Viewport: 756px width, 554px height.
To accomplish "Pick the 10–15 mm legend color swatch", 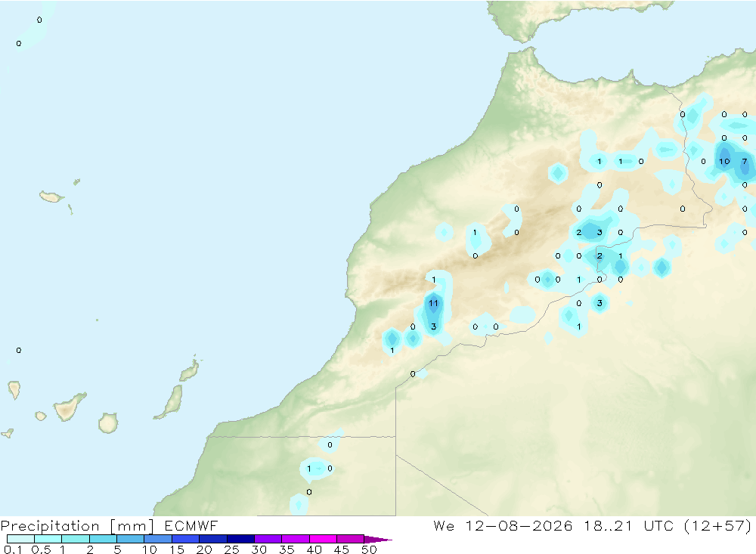I will click(x=158, y=539).
